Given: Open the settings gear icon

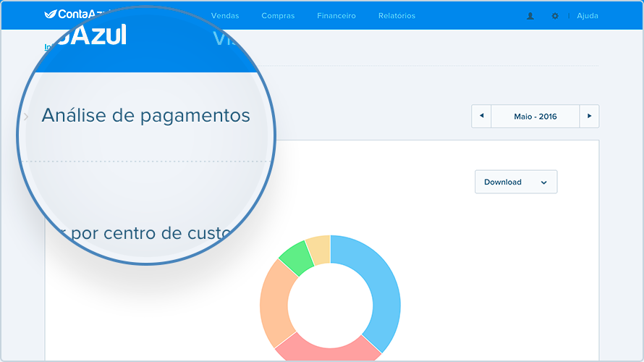Looking at the screenshot, I should pos(555,16).
